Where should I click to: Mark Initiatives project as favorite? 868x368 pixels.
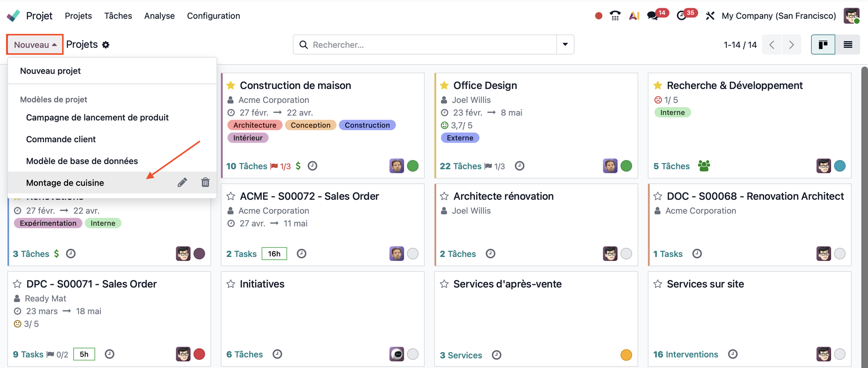(231, 284)
